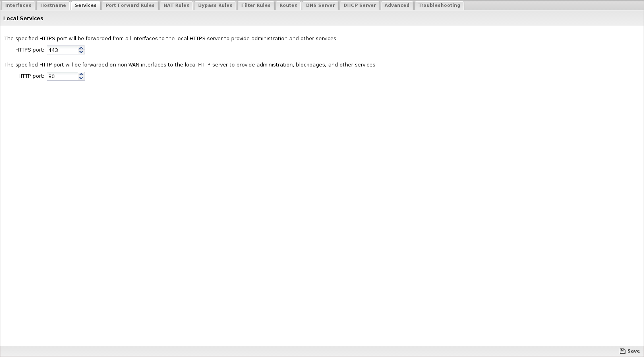Click the HTTPS port input field
Screen dimensions: 644x357
click(x=62, y=50)
